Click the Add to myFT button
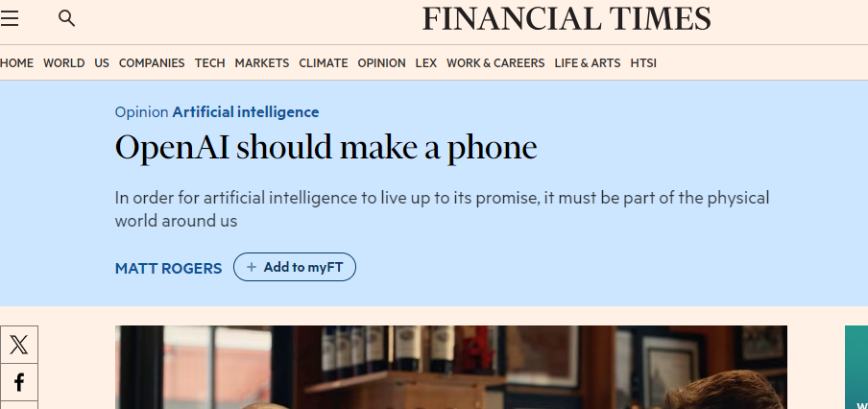Viewport: 868px width, 409px height. [295, 268]
